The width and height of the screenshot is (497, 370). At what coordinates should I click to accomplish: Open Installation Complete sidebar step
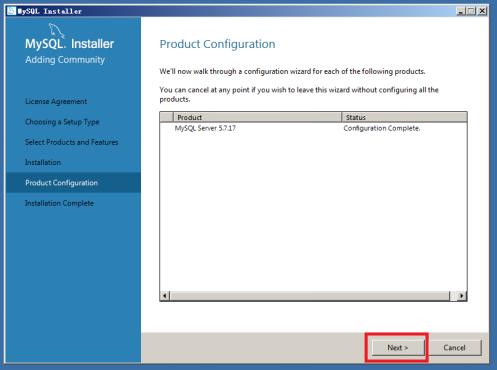click(59, 203)
